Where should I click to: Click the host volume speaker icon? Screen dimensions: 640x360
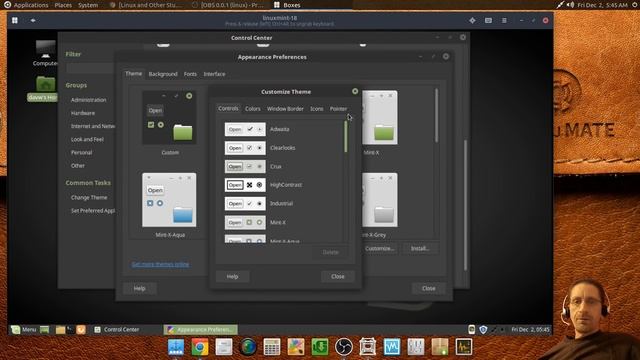[x=570, y=5]
